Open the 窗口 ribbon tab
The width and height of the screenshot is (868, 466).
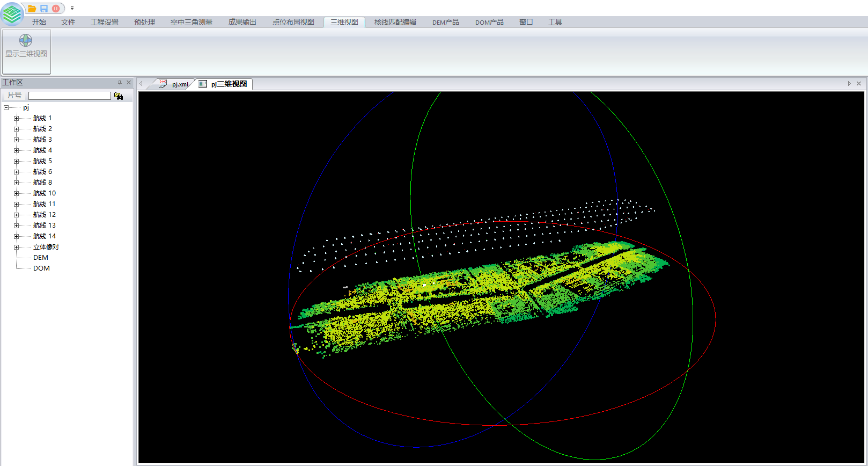coord(526,22)
